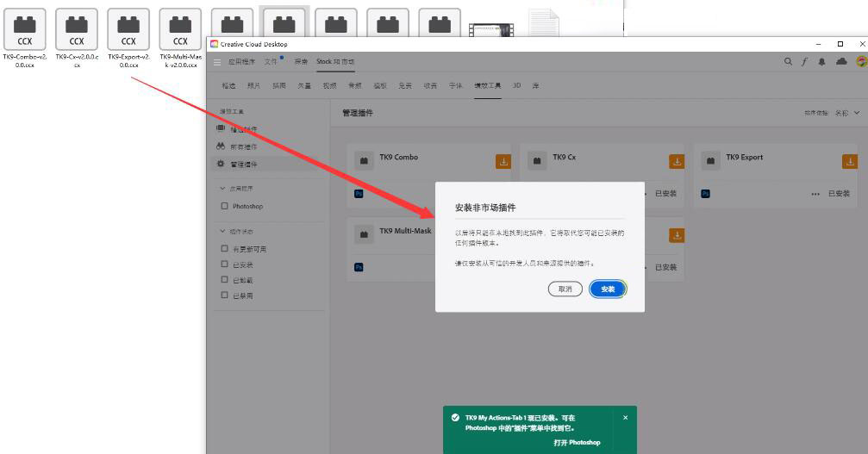Open the notifications bell

tap(822, 62)
